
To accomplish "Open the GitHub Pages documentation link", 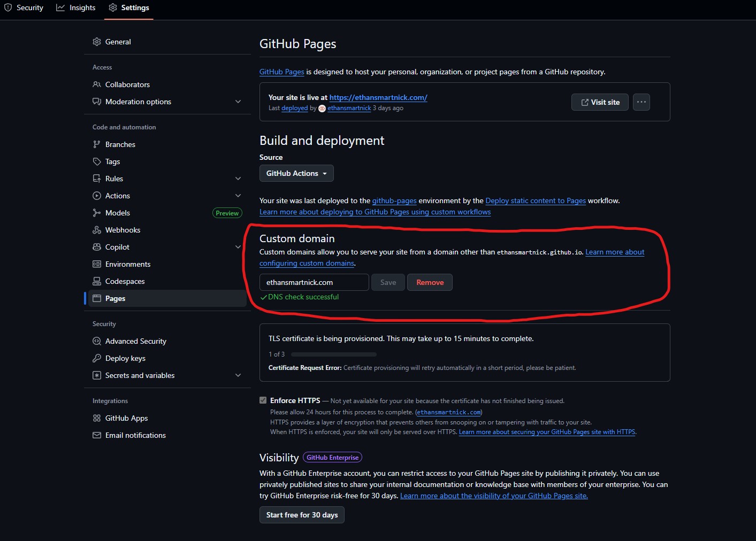I will 282,72.
